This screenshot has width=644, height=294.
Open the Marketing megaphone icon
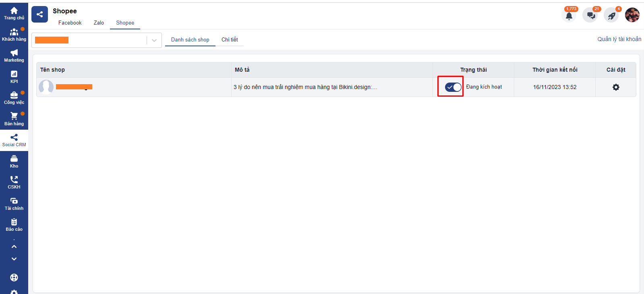click(x=14, y=56)
